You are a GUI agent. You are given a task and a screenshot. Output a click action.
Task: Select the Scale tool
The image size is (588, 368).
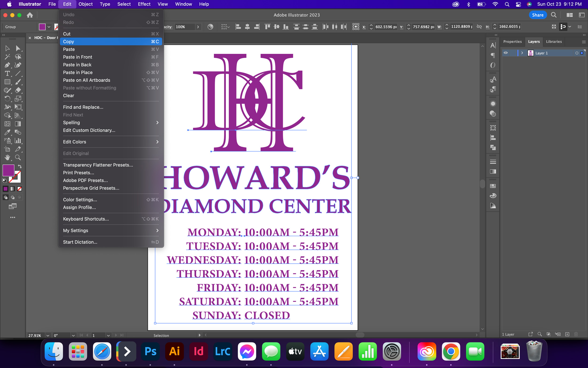point(18,99)
